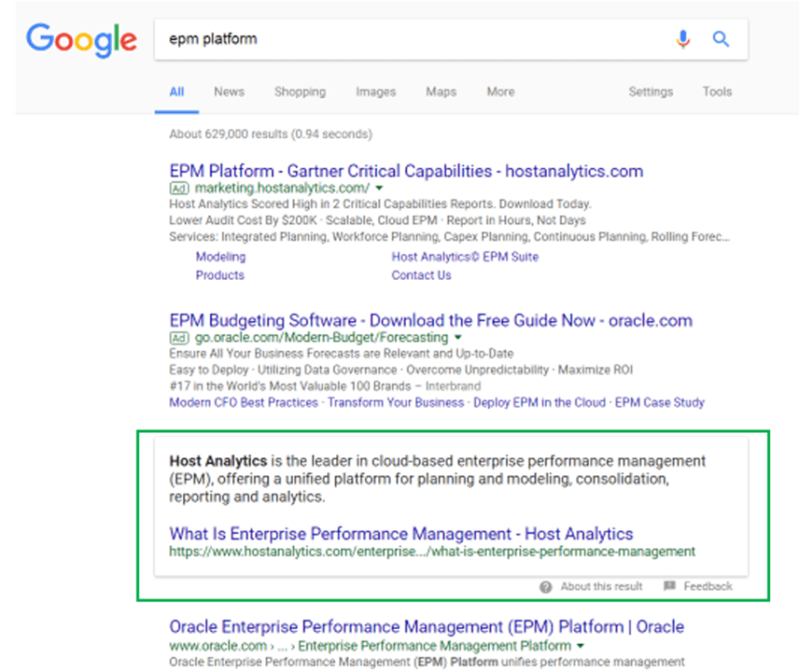Click go.oracle.com/Modern-Budget/Forecasting URL text
Image resolution: width=799 pixels, height=672 pixels.
tap(321, 337)
